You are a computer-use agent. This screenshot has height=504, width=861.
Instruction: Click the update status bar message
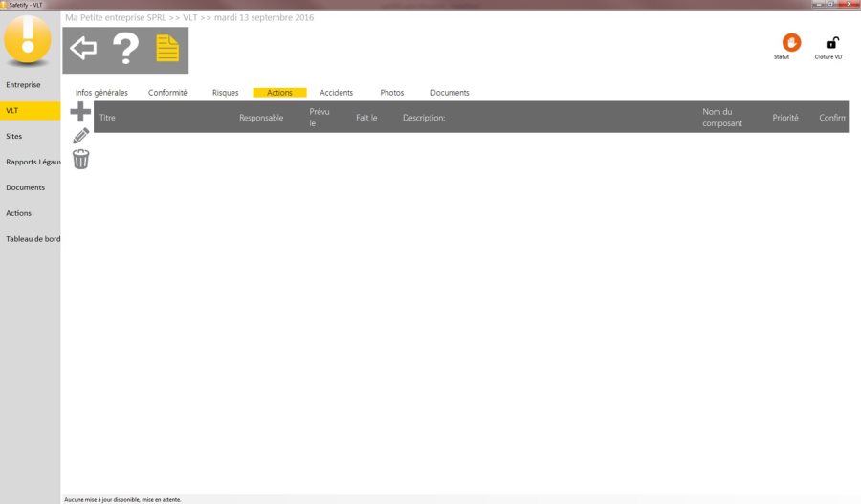coord(122,499)
